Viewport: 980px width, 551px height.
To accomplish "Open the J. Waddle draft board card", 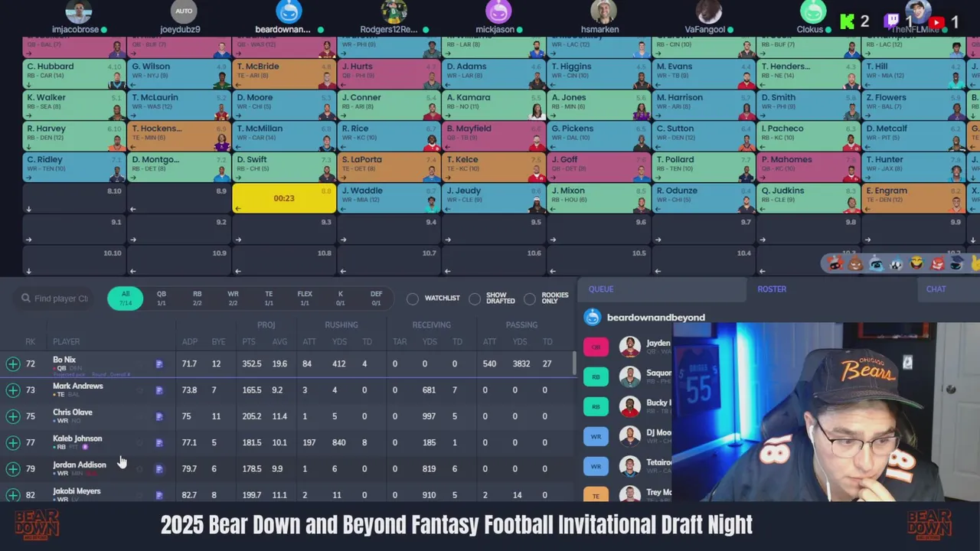I will tap(389, 198).
